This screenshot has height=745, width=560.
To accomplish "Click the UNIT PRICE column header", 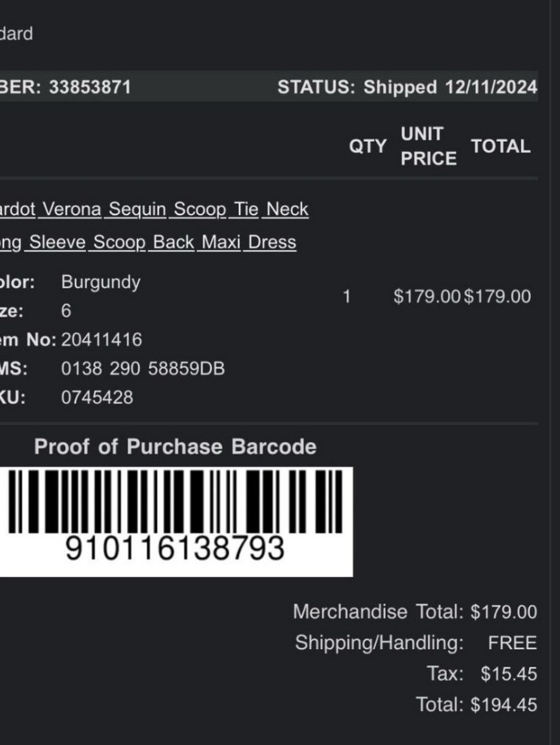I will 429,146.
